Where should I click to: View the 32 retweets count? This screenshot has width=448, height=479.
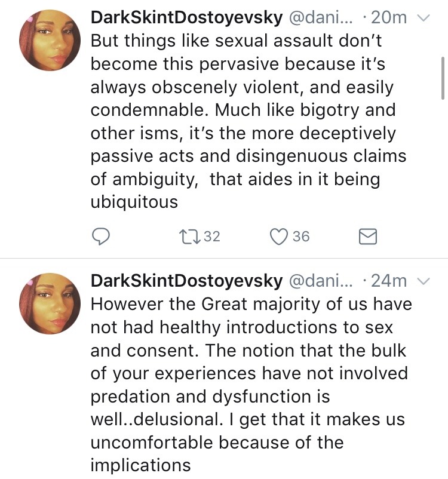pyautogui.click(x=211, y=237)
